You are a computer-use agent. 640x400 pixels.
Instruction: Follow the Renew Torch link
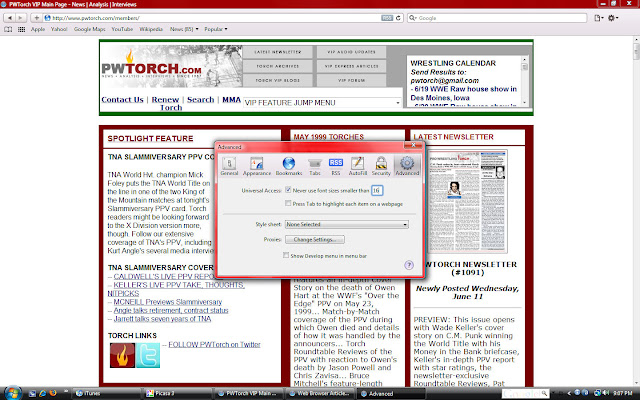[166, 103]
